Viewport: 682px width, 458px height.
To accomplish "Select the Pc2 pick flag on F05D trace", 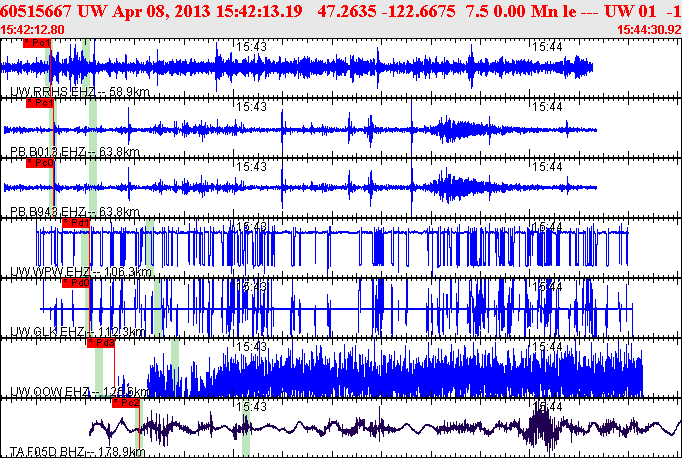I will pos(126,403).
